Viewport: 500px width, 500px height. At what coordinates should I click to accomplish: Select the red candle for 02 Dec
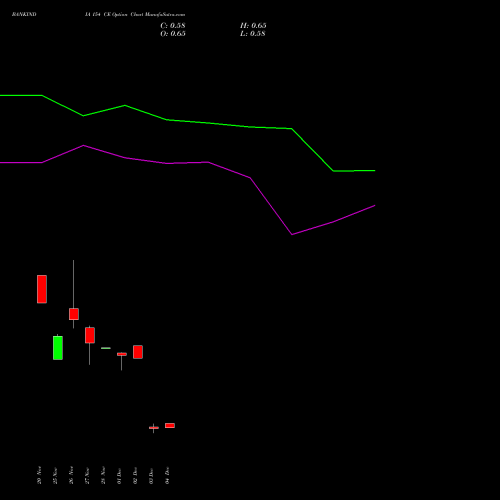[x=138, y=352]
